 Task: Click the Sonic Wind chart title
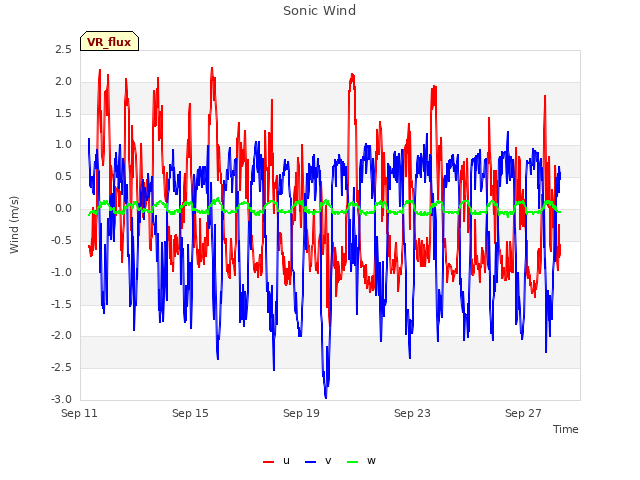click(x=320, y=10)
